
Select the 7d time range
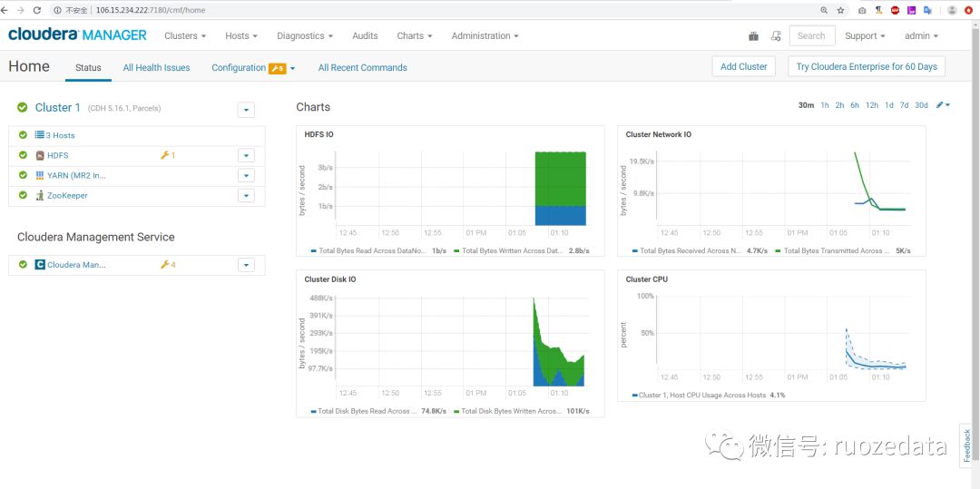click(x=904, y=105)
